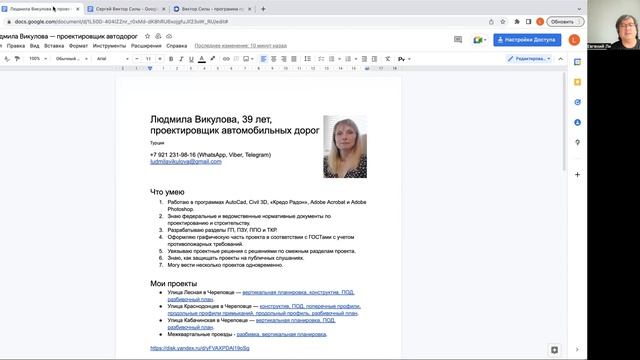Toggle bold formatting
Image resolution: width=640 pixels, height=360 pixels.
coord(171,59)
